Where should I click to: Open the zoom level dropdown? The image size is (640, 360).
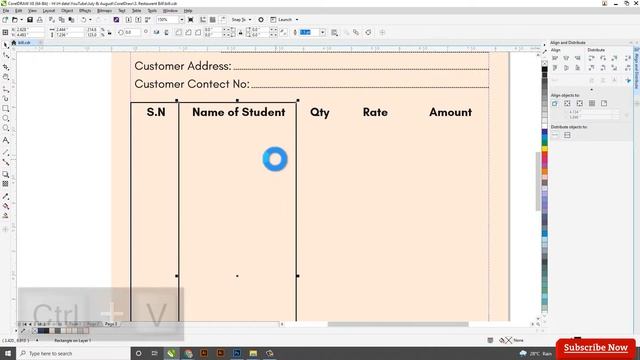(x=182, y=20)
